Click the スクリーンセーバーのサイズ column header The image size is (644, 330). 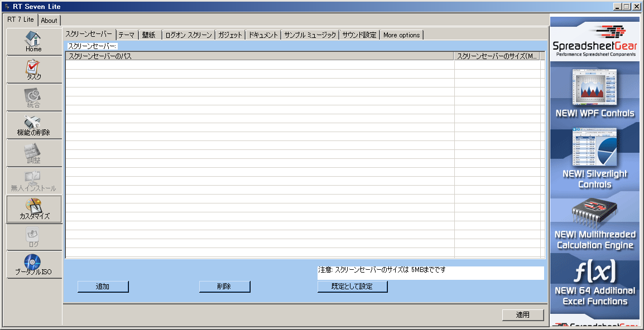pyautogui.click(x=497, y=56)
